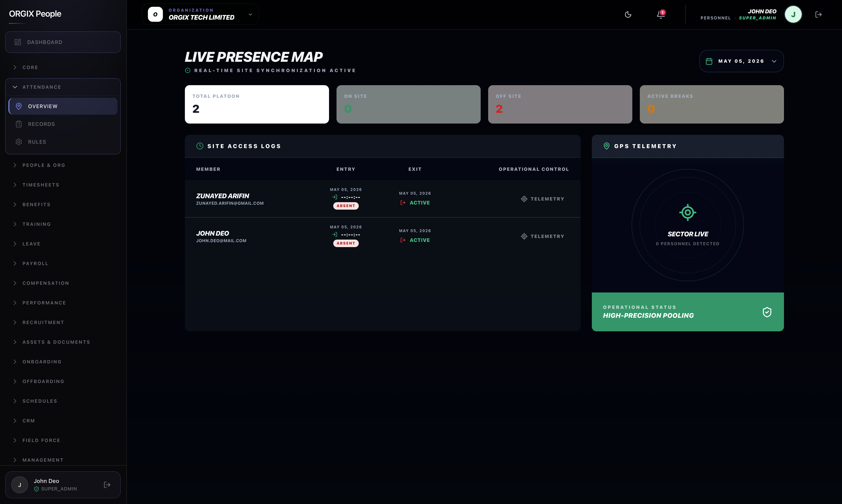Viewport: 842px width, 504px height.
Task: Open Telemetry for Zunayed Arifin
Action: pos(542,199)
